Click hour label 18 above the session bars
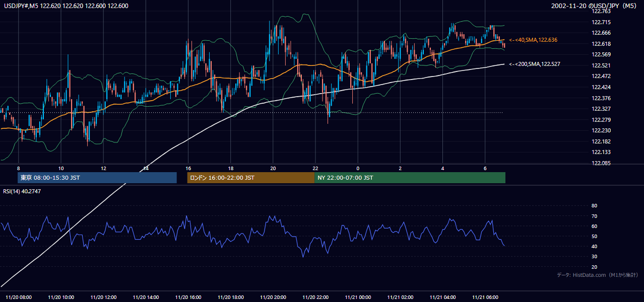The height and width of the screenshot is (302, 644). 230,168
